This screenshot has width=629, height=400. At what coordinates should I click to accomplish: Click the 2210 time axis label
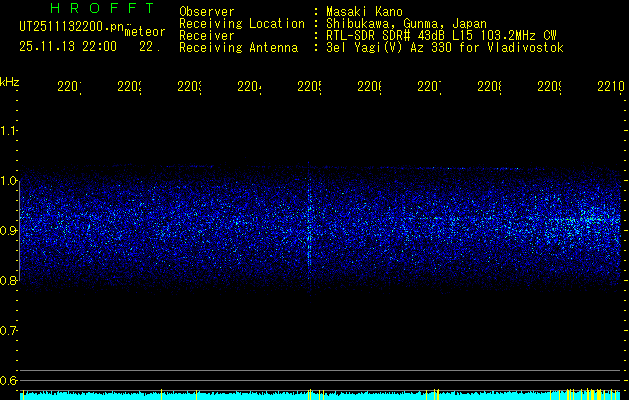pyautogui.click(x=611, y=87)
